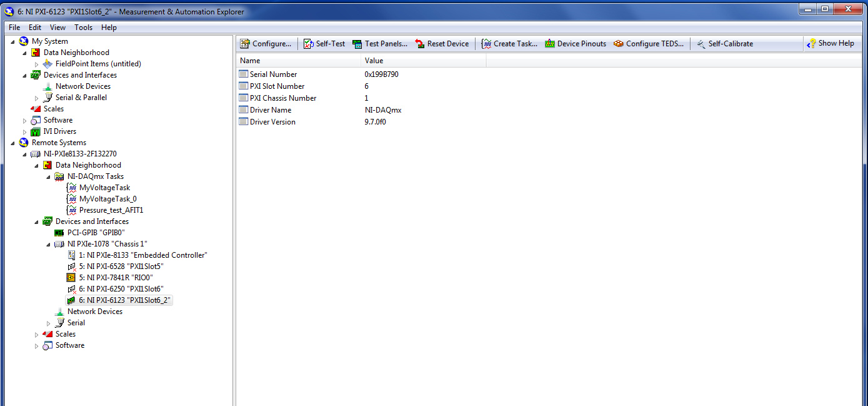Start Self-Calibrate on the device
Screen dimensions: 868x406
tap(725, 44)
